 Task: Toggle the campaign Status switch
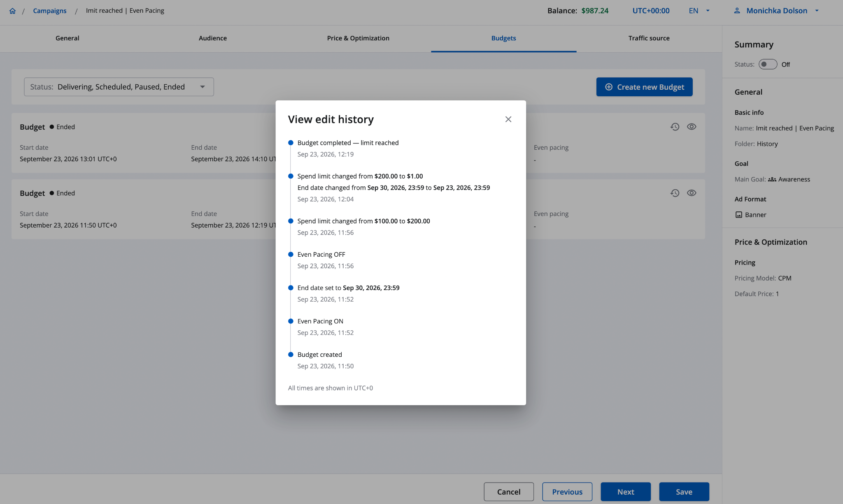click(x=768, y=64)
